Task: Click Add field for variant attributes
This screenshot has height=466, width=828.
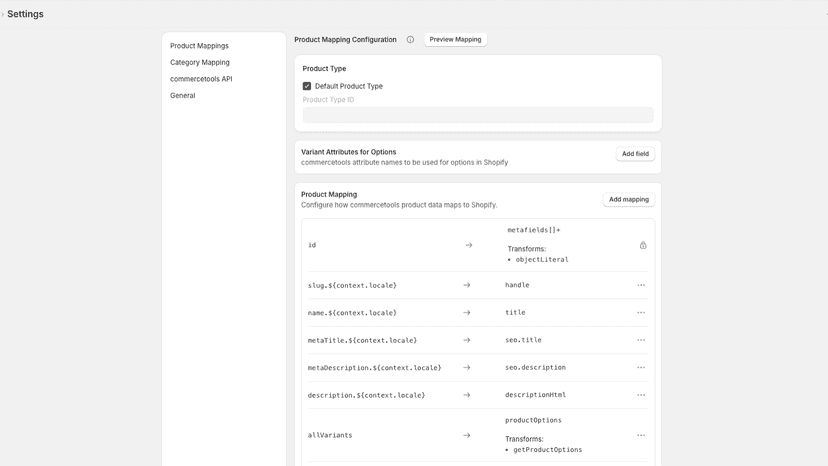Action: click(x=635, y=154)
